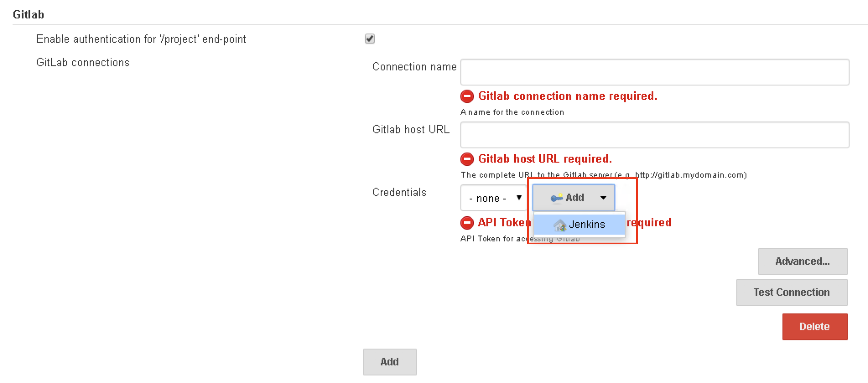Click the Gitlab section heading

29,15
